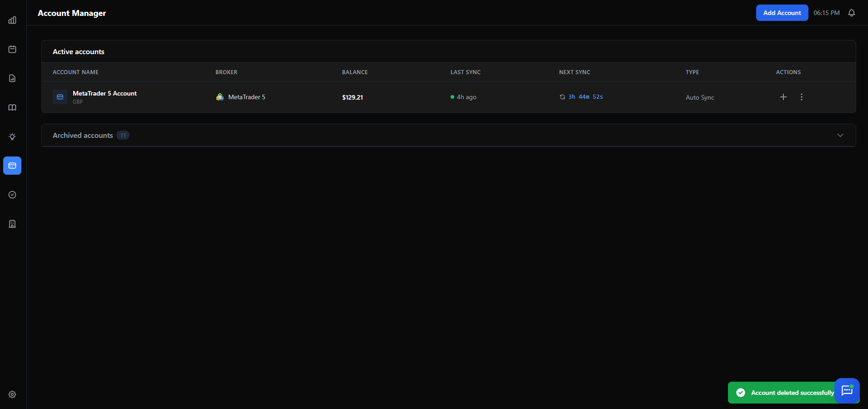Click the Account Manager page title
Image resolution: width=868 pixels, height=409 pixels.
pyautogui.click(x=72, y=13)
